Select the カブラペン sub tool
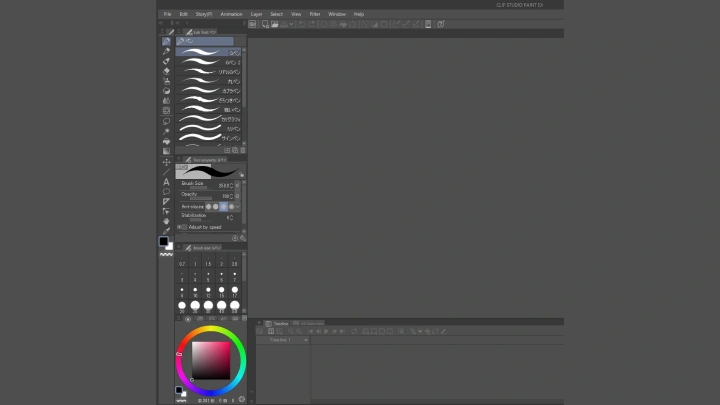The width and height of the screenshot is (720, 405). tap(208, 90)
